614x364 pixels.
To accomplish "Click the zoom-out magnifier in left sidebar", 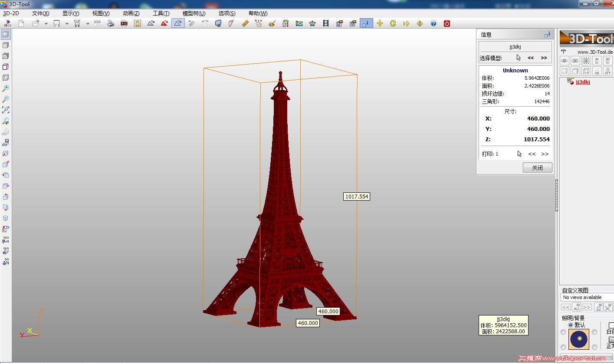I will click(x=6, y=99).
